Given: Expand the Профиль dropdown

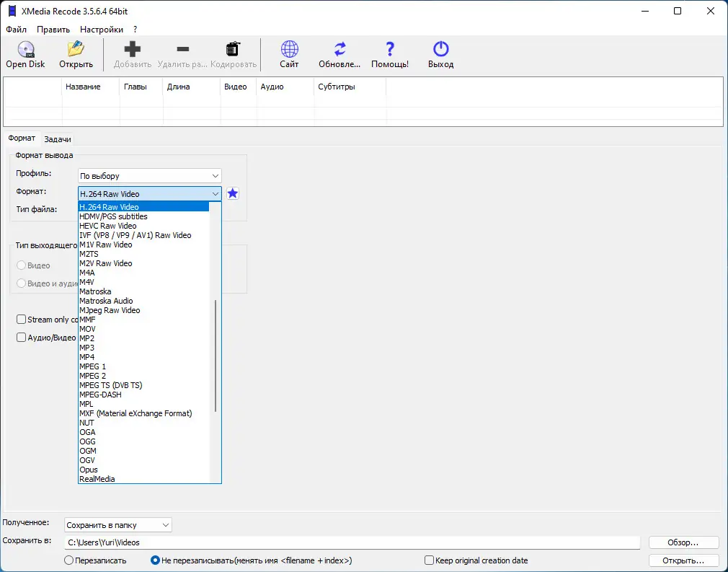Looking at the screenshot, I should point(149,176).
